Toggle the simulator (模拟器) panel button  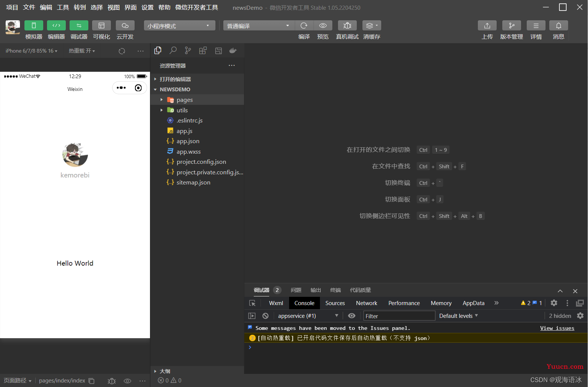[34, 26]
